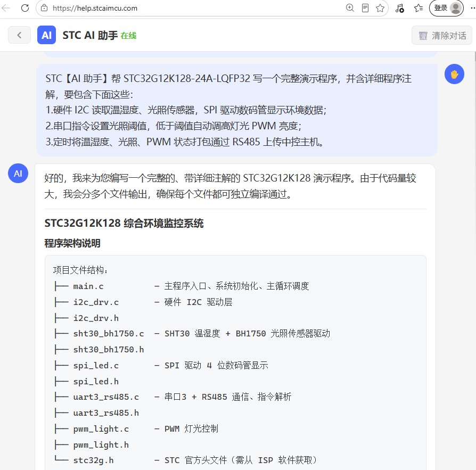476x470 pixels.
Task: Click the PWM 灯光控制 description
Action: (x=191, y=428)
